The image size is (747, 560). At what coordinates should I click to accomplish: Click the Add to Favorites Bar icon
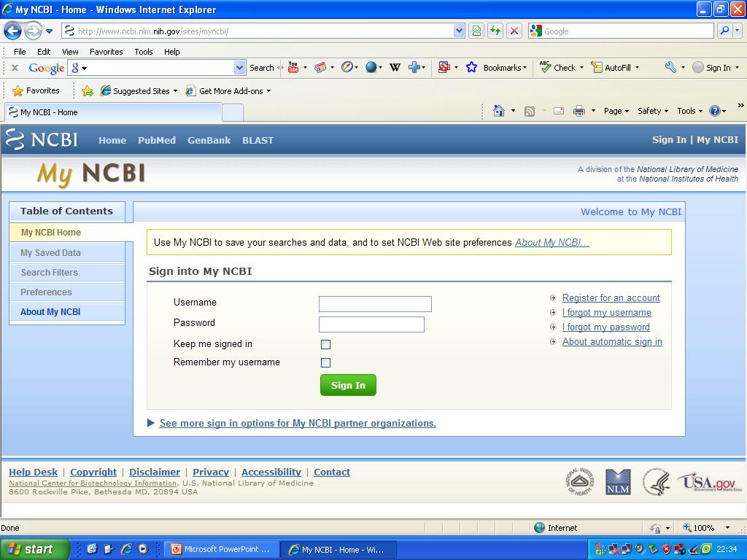click(88, 90)
